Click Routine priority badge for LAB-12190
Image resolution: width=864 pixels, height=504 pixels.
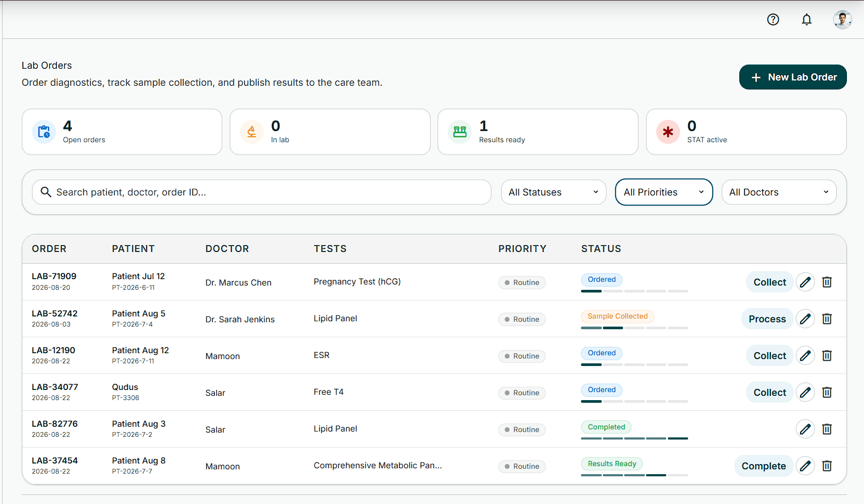pos(522,356)
